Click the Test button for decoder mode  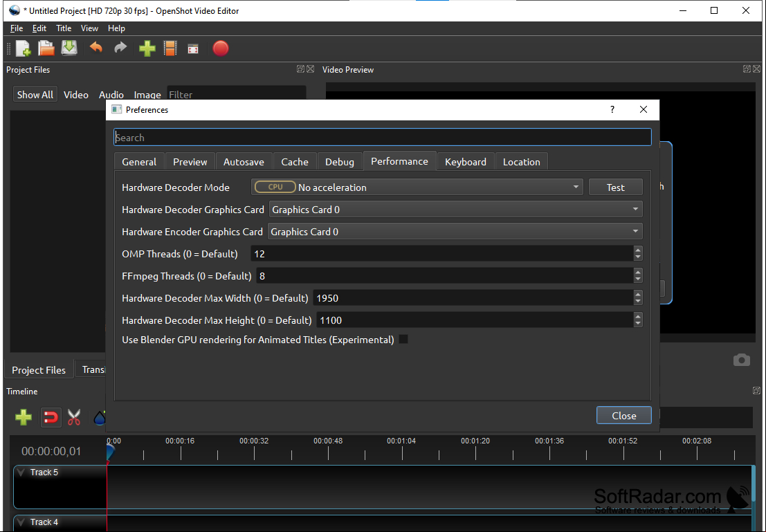(x=616, y=187)
